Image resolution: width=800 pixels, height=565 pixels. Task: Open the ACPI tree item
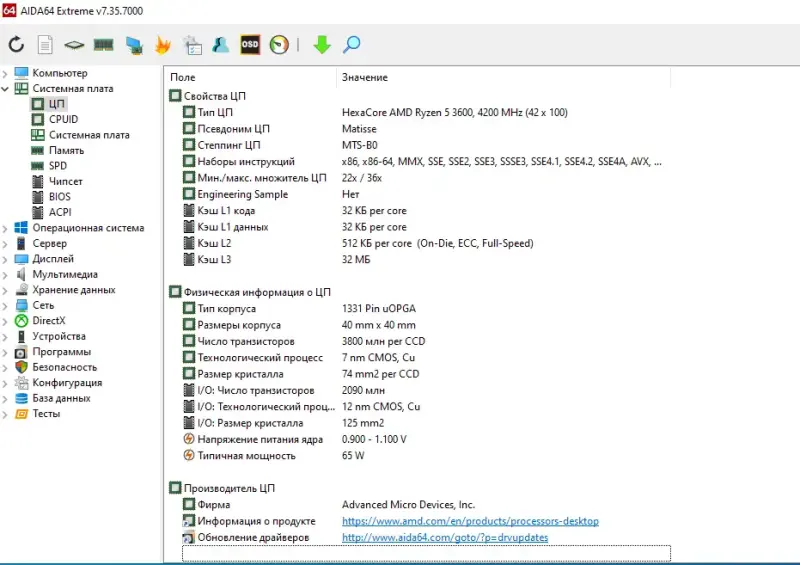(x=60, y=212)
